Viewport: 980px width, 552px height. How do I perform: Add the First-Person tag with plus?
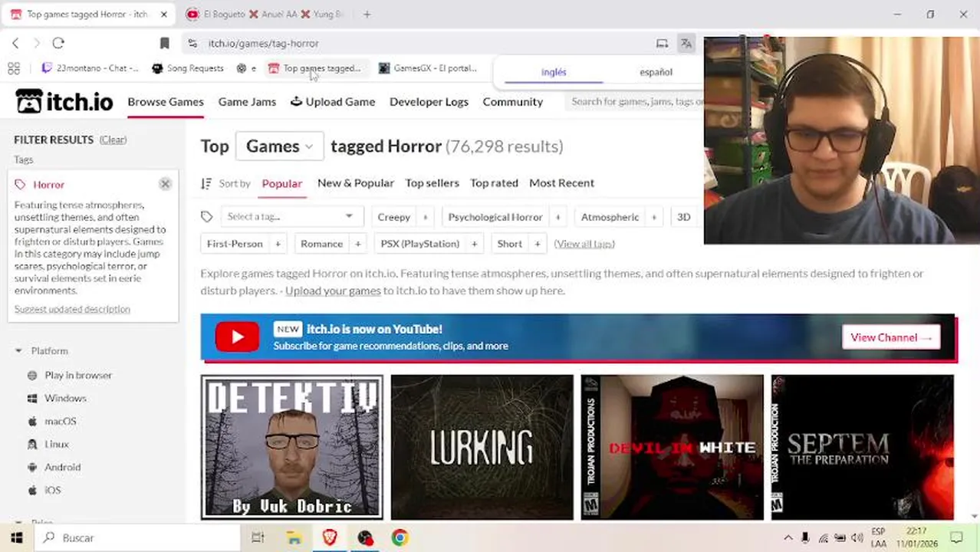[x=278, y=244]
